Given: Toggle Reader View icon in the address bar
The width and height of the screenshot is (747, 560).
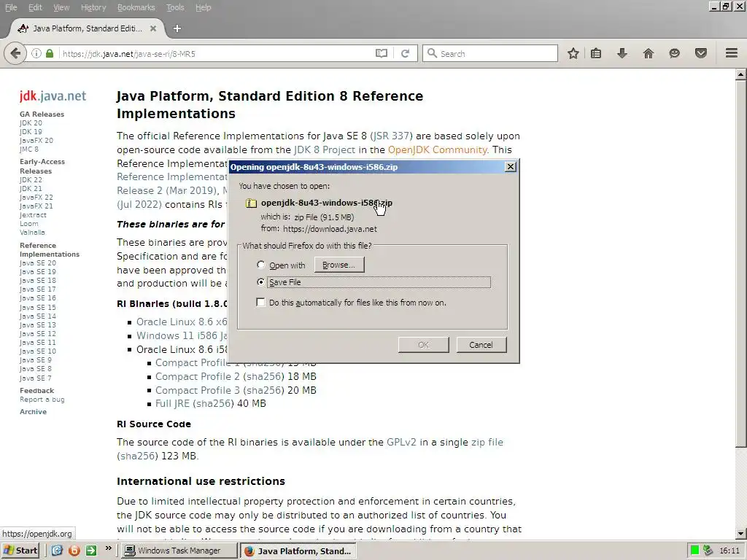Looking at the screenshot, I should (x=381, y=53).
